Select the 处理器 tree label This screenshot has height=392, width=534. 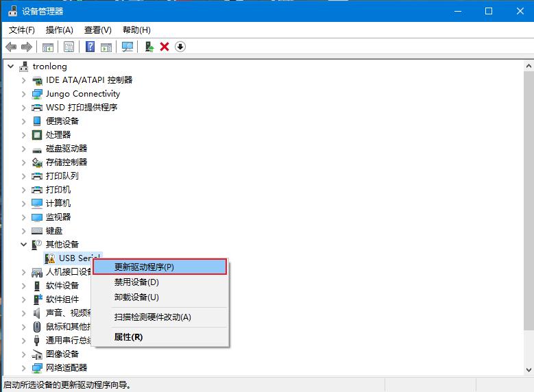click(58, 135)
